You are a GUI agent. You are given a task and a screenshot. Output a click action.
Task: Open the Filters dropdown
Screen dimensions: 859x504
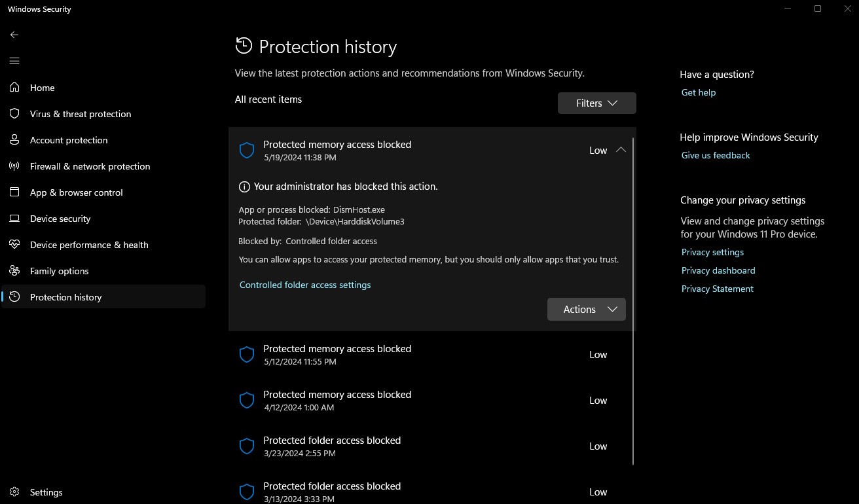pos(596,103)
